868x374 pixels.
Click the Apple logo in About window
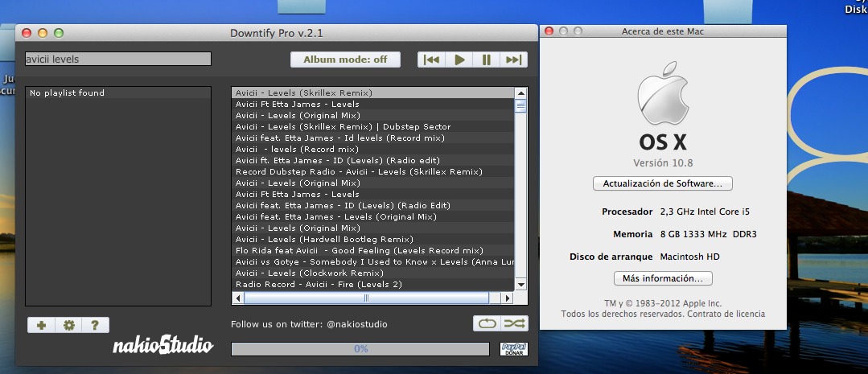point(663,93)
